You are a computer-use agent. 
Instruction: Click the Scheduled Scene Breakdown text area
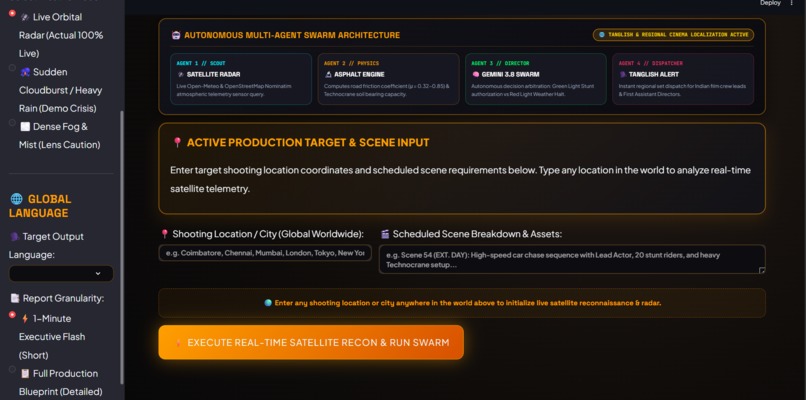click(x=572, y=260)
